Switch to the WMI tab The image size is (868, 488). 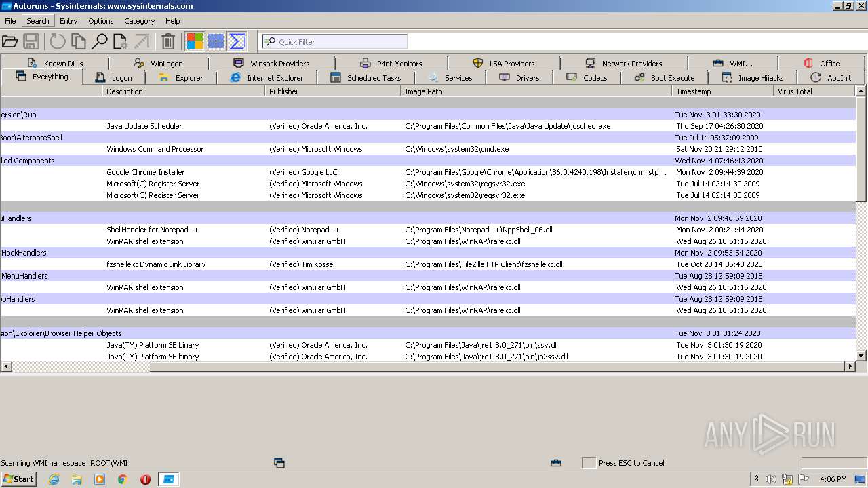pos(732,63)
